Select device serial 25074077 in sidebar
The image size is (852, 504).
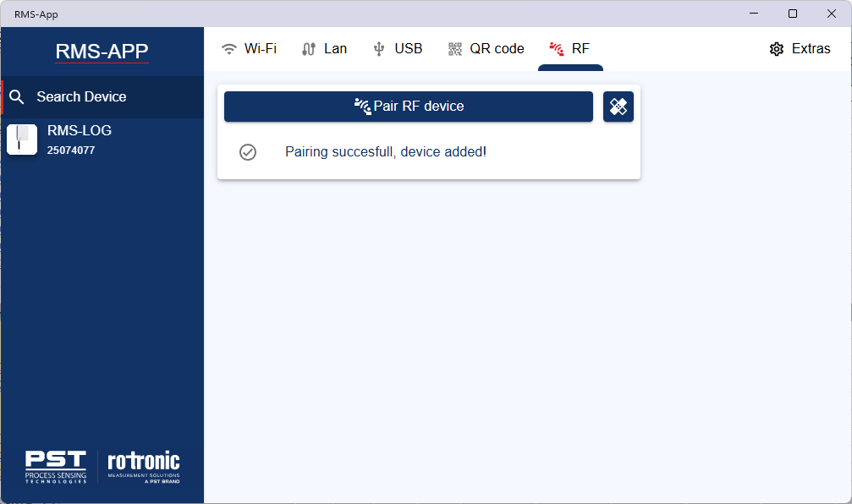(71, 151)
